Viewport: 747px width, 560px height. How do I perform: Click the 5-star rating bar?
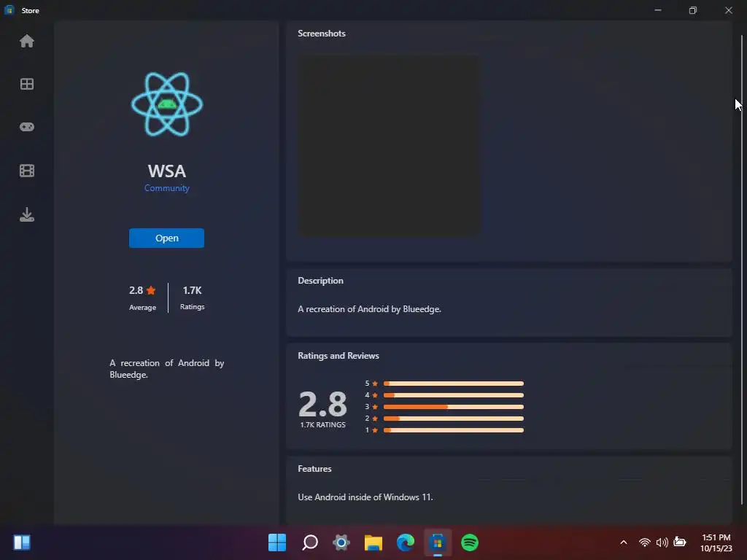[x=454, y=384]
